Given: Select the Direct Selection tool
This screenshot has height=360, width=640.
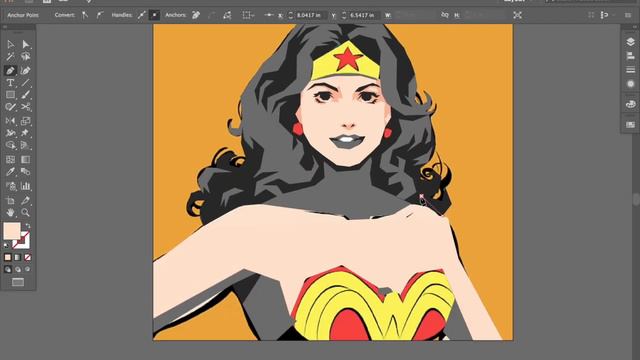Looking at the screenshot, I should (x=26, y=44).
